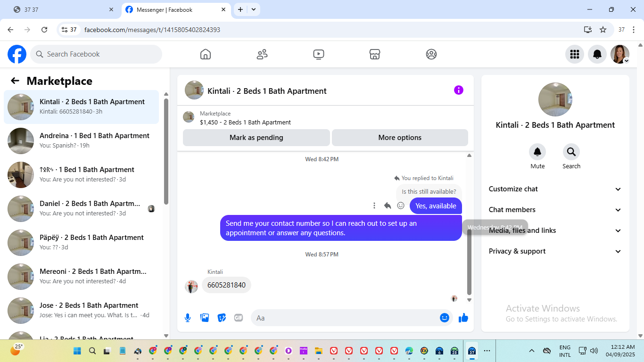This screenshot has height=362, width=644.
Task: React with emoji to 'Yes, available' message
Action: (x=401, y=206)
